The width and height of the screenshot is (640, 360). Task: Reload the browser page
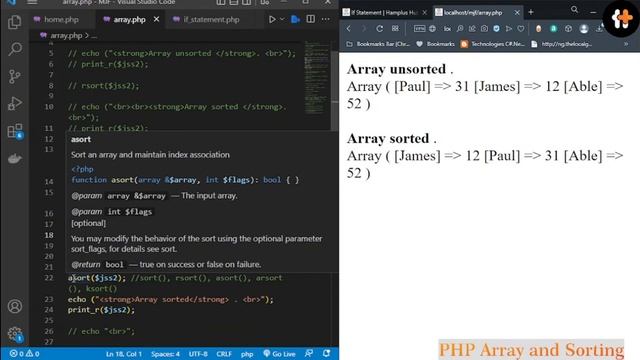pyautogui.click(x=380, y=29)
